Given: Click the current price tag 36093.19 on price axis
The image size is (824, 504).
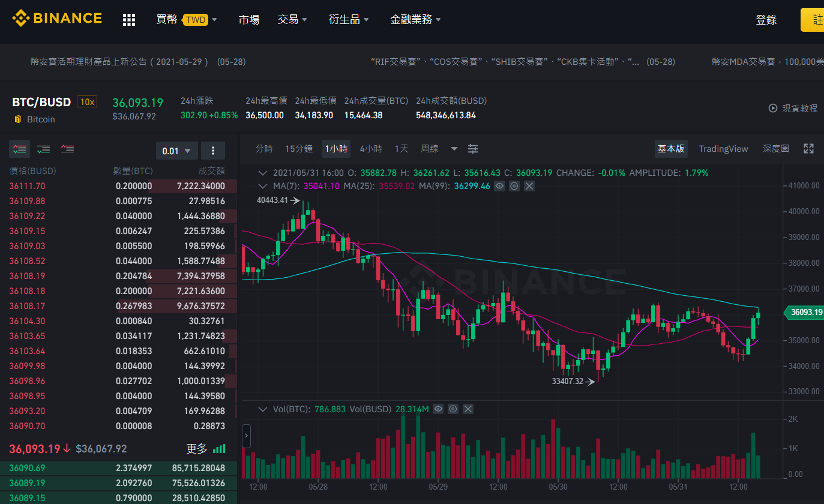Looking at the screenshot, I should click(x=805, y=312).
